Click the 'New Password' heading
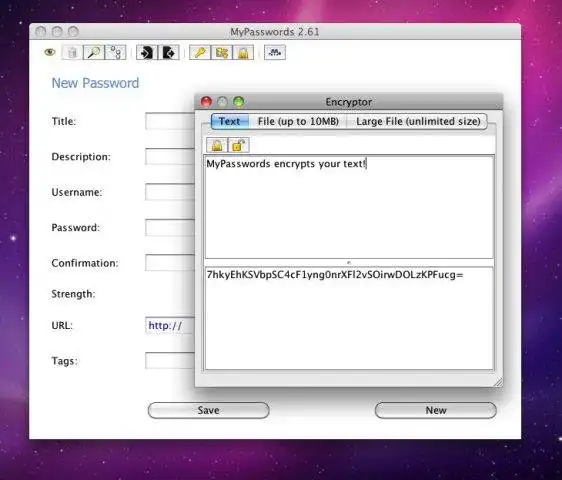 click(x=95, y=83)
